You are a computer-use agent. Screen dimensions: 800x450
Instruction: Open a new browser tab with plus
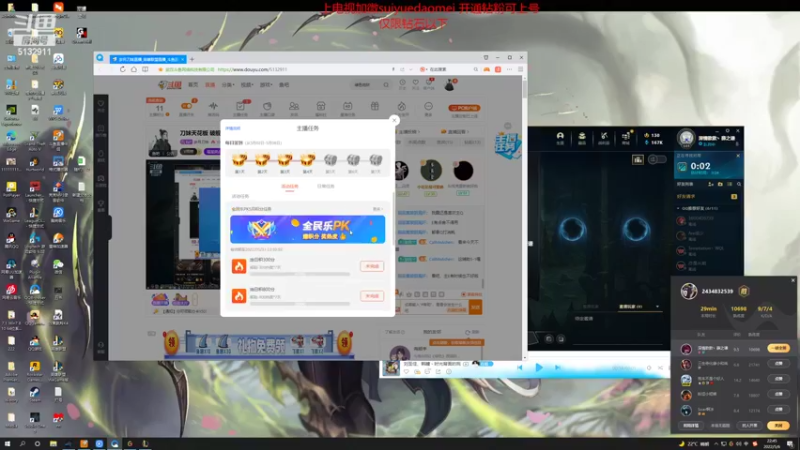click(x=192, y=59)
